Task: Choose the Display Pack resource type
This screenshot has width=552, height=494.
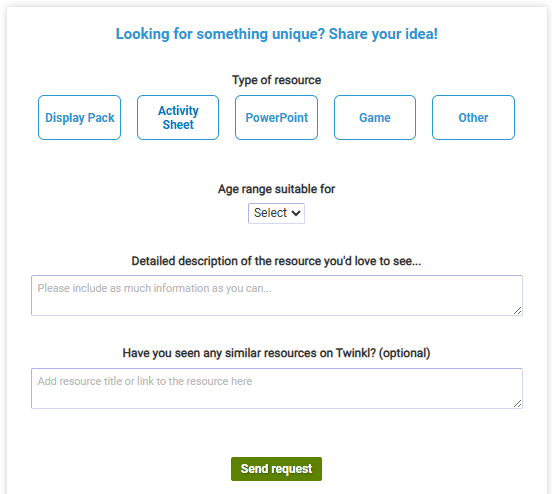Action: pyautogui.click(x=80, y=118)
